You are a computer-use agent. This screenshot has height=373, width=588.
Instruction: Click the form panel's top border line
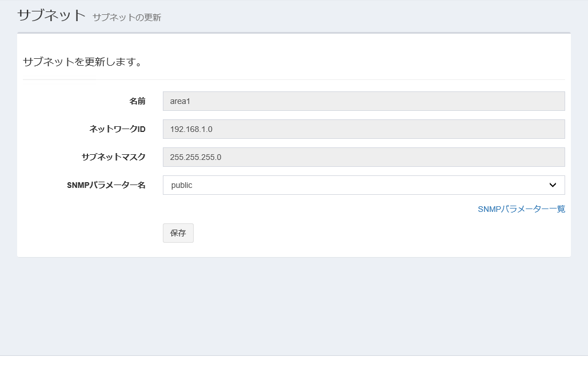pyautogui.click(x=294, y=33)
